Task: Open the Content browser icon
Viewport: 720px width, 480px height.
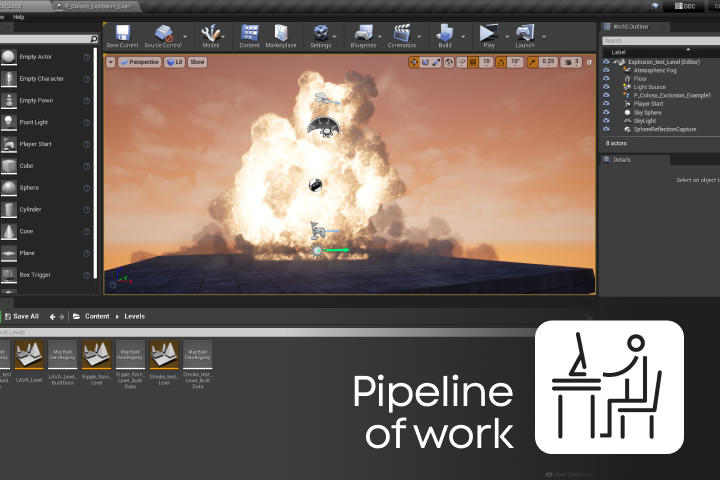Action: (x=249, y=34)
